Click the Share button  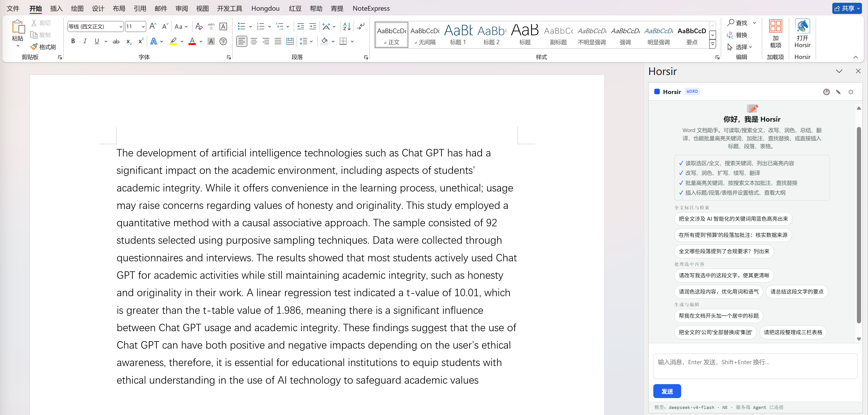pos(846,8)
